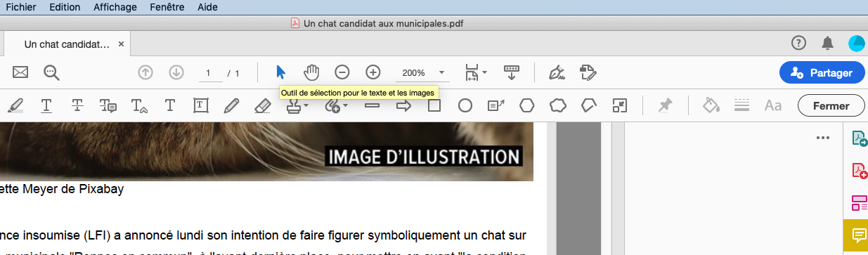Select the oval shape tool
The height and width of the screenshot is (255, 868).
click(465, 105)
